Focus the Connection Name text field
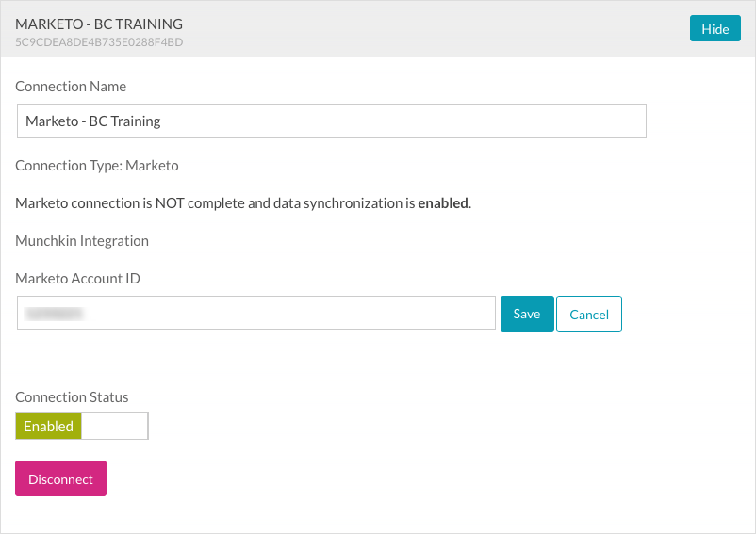 coord(331,121)
